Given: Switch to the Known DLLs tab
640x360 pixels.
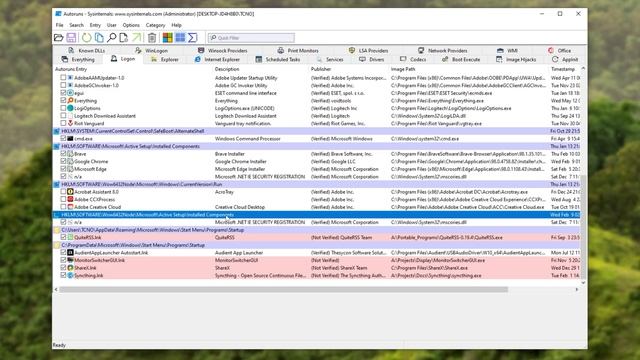Looking at the screenshot, I should click(87, 51).
